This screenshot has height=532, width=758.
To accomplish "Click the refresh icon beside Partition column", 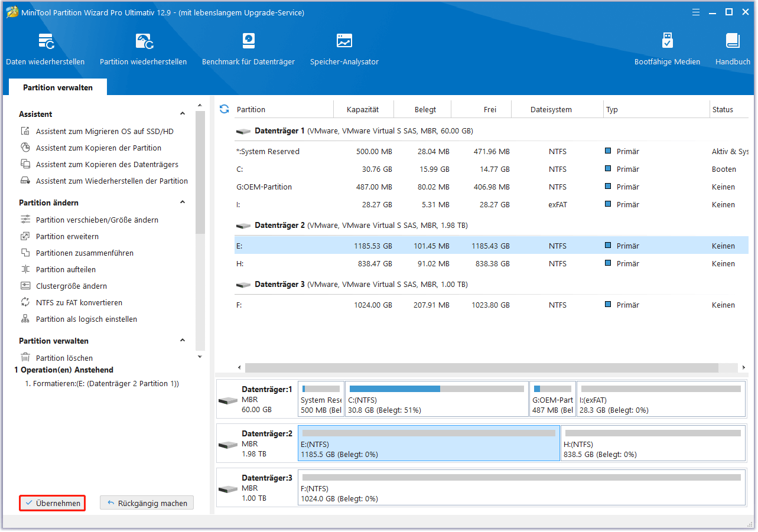I will click(224, 109).
